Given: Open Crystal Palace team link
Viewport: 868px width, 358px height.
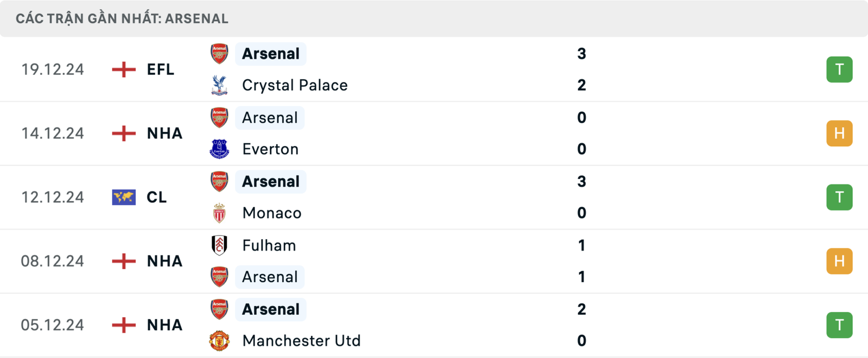Looking at the screenshot, I should (295, 85).
